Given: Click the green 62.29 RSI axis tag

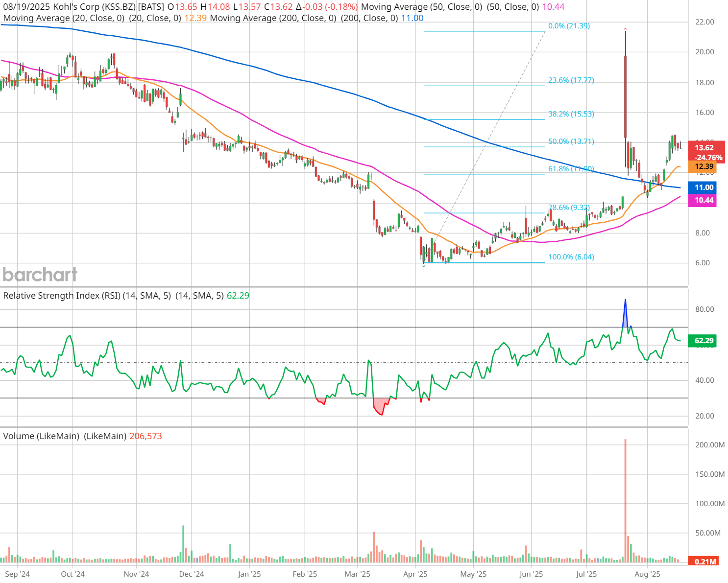Looking at the screenshot, I should pos(703,341).
